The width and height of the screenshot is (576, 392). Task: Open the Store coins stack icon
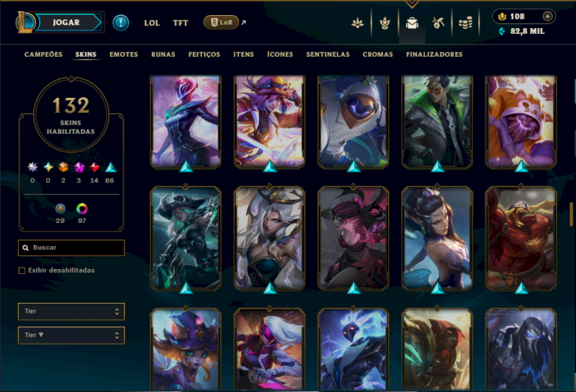[x=465, y=23]
